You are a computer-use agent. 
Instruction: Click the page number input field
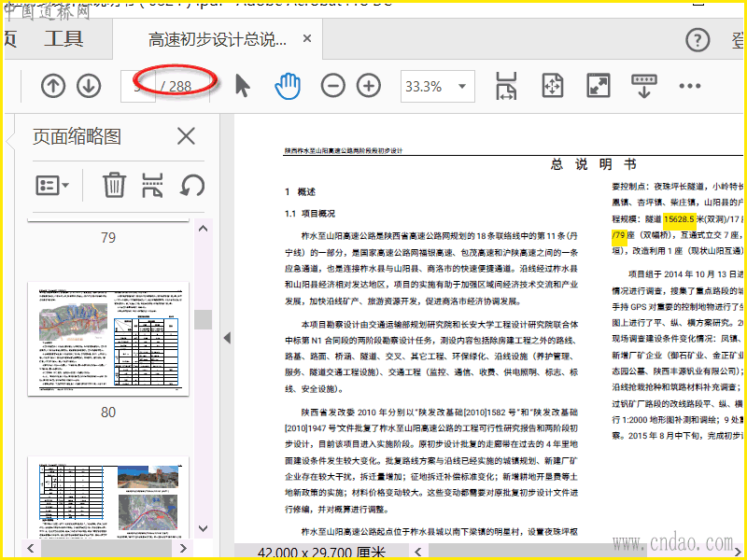(x=138, y=86)
